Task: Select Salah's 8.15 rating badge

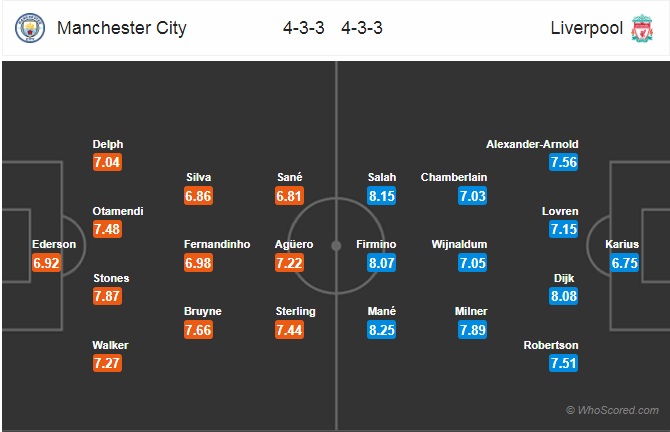Action: coord(382,196)
